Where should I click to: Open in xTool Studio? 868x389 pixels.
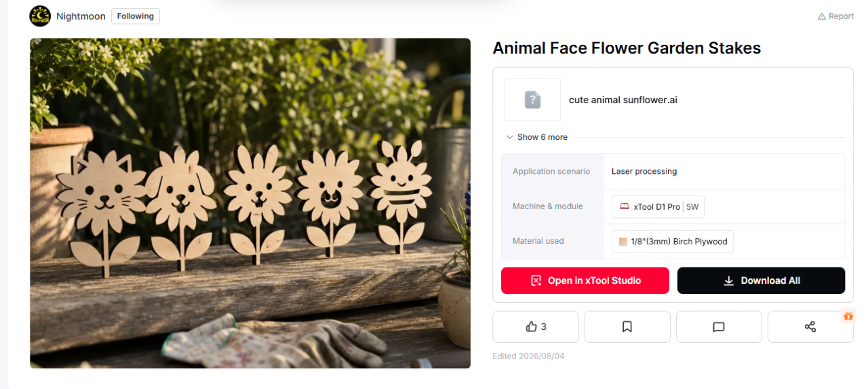point(585,280)
